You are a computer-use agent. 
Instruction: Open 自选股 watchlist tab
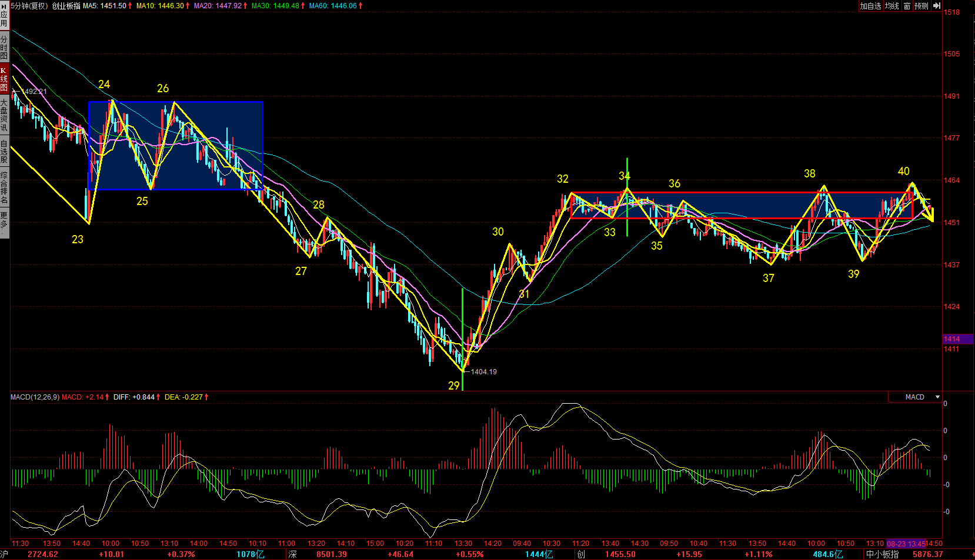tap(4, 151)
